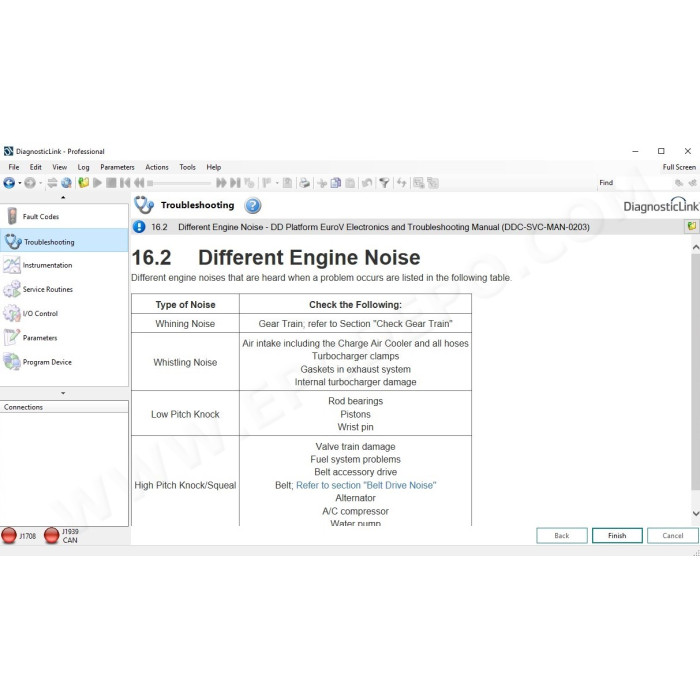Click the vertical scrollbar thumb
Viewport: 700px width, 700px height.
pyautogui.click(x=696, y=371)
